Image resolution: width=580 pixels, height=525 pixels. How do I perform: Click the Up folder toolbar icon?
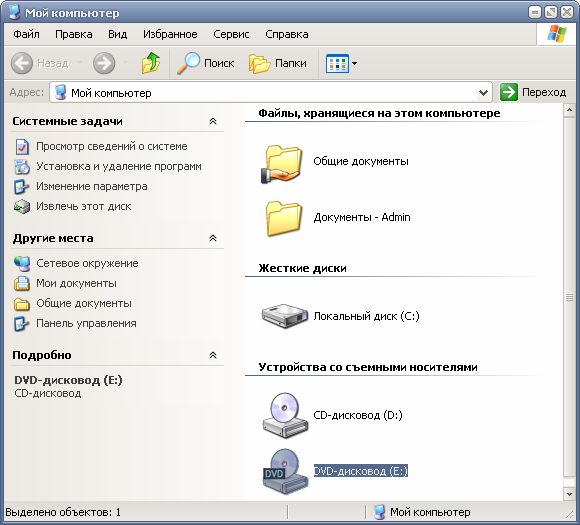coord(151,63)
